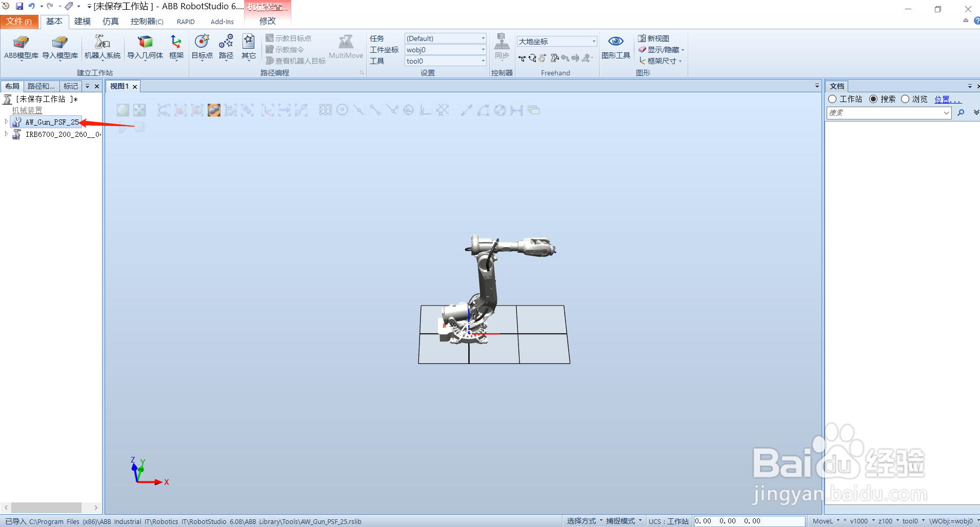Select the Freehand move tool
The height and width of the screenshot is (527, 980).
[x=522, y=58]
